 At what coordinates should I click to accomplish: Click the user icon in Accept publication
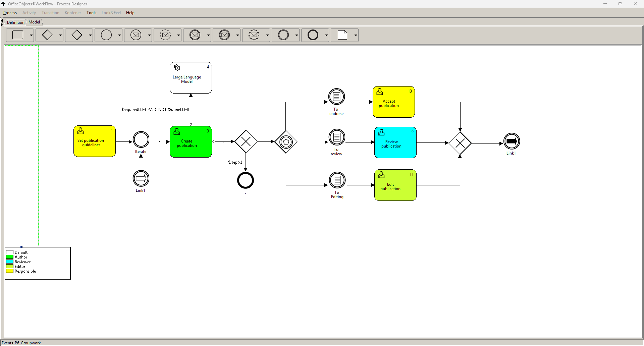[x=380, y=92]
